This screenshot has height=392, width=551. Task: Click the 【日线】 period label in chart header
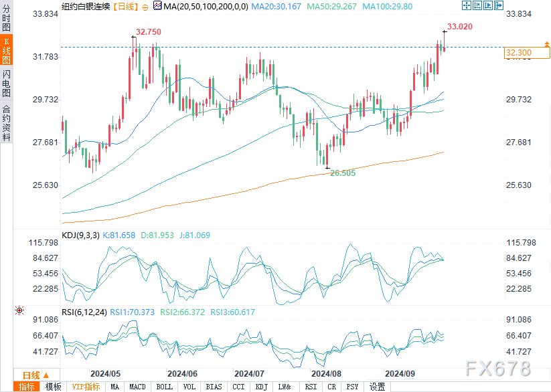coord(124,7)
